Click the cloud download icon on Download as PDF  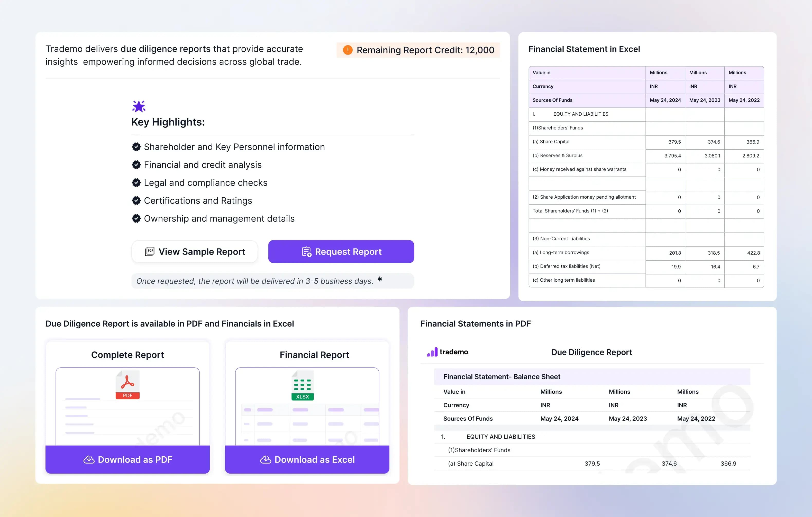(x=89, y=460)
